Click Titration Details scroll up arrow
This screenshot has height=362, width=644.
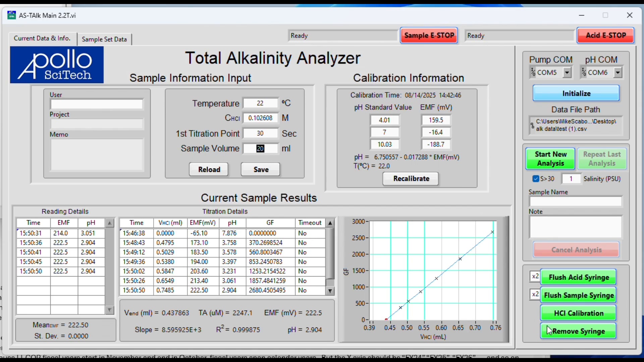point(330,223)
